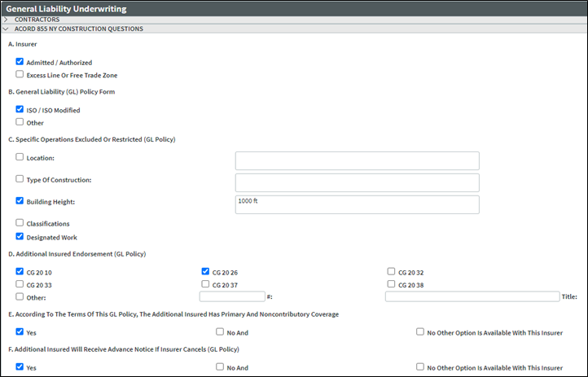The image size is (588, 377).
Task: Enable the Location exclusion checkbox
Action: [20, 156]
